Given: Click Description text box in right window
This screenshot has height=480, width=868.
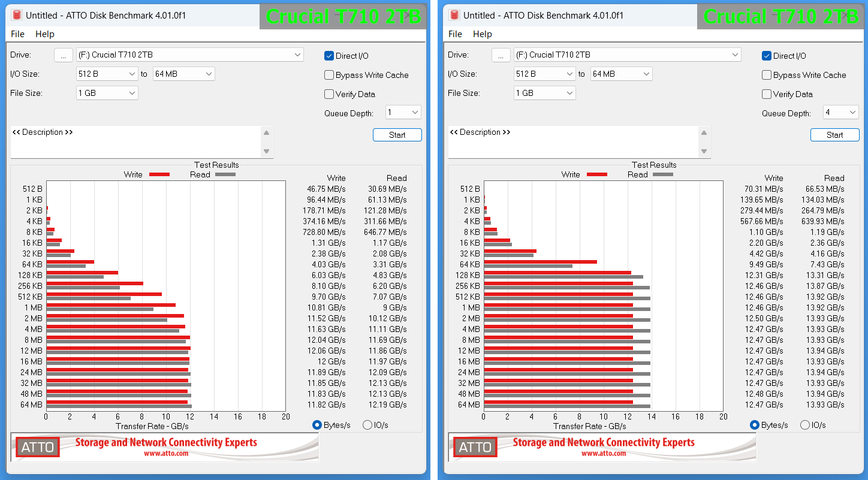Looking at the screenshot, I should coord(573,142).
